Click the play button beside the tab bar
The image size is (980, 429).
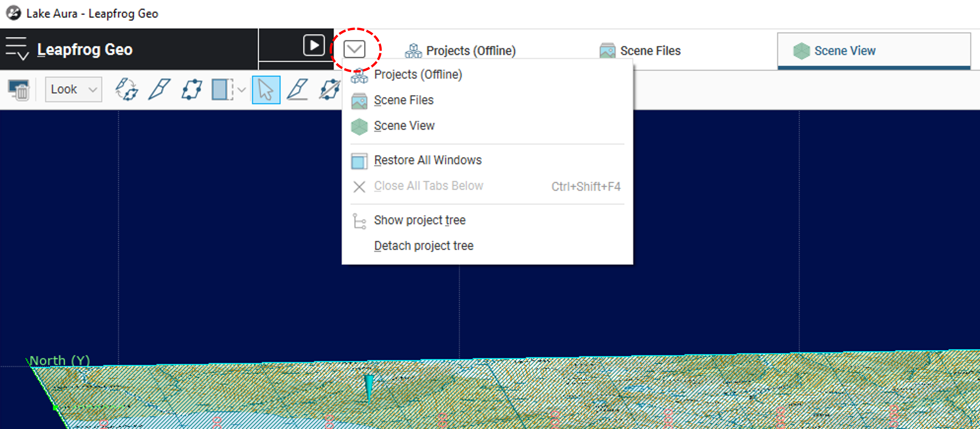[x=314, y=45]
